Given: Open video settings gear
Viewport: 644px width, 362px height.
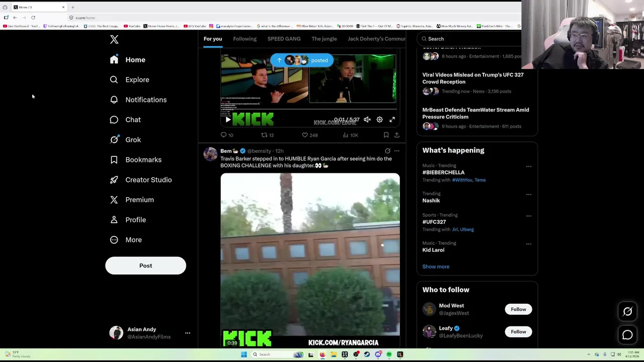Looking at the screenshot, I should tap(380, 120).
